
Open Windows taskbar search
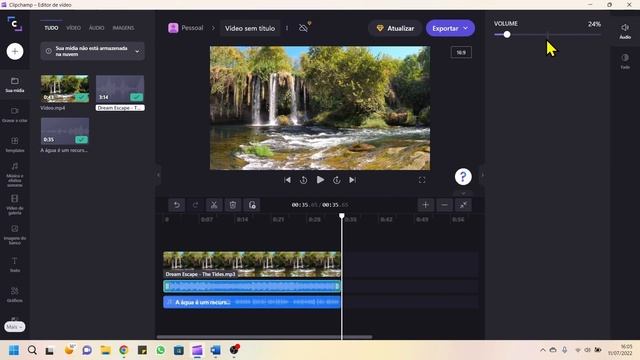[32, 350]
